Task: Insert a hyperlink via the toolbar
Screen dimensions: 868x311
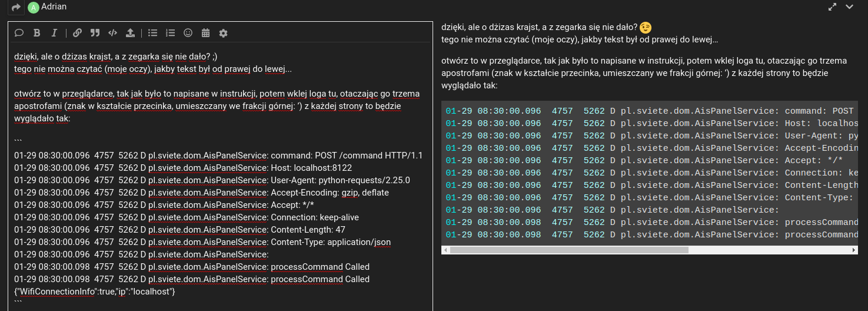Action: point(77,33)
